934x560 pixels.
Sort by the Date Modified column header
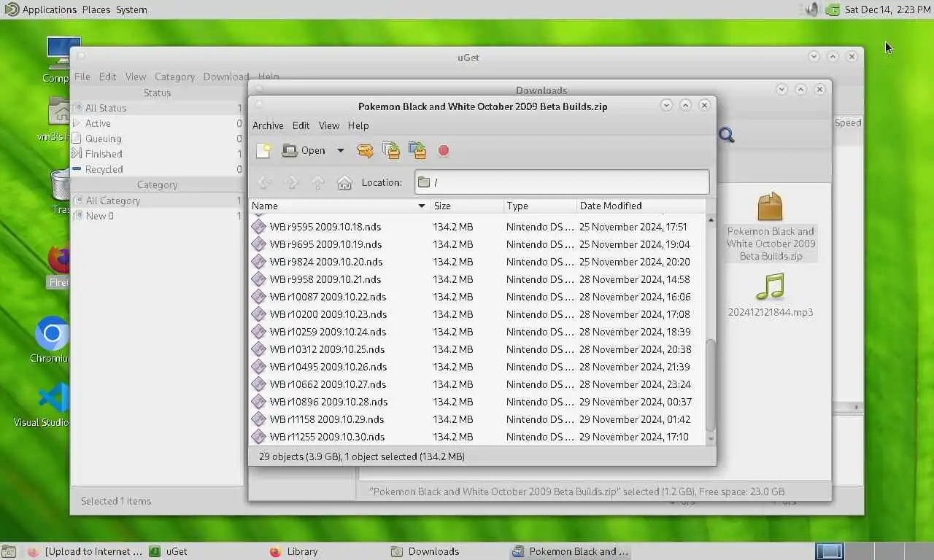641,206
